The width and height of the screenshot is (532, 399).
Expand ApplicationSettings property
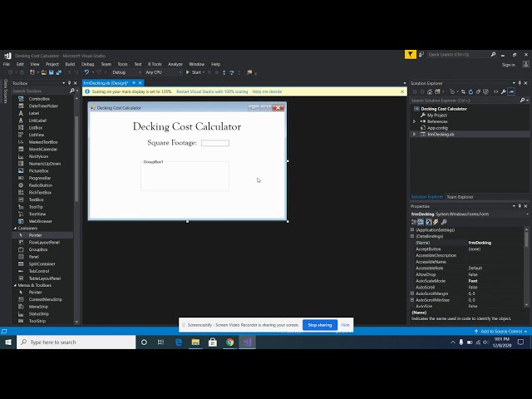(412, 229)
